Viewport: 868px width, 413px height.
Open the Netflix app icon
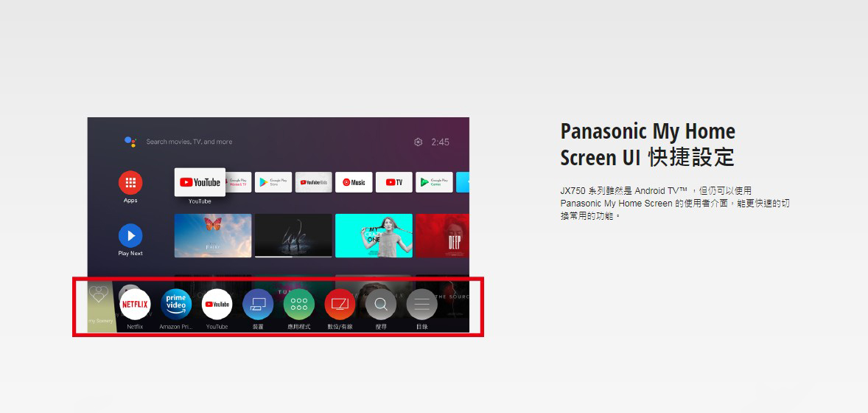coord(135,305)
